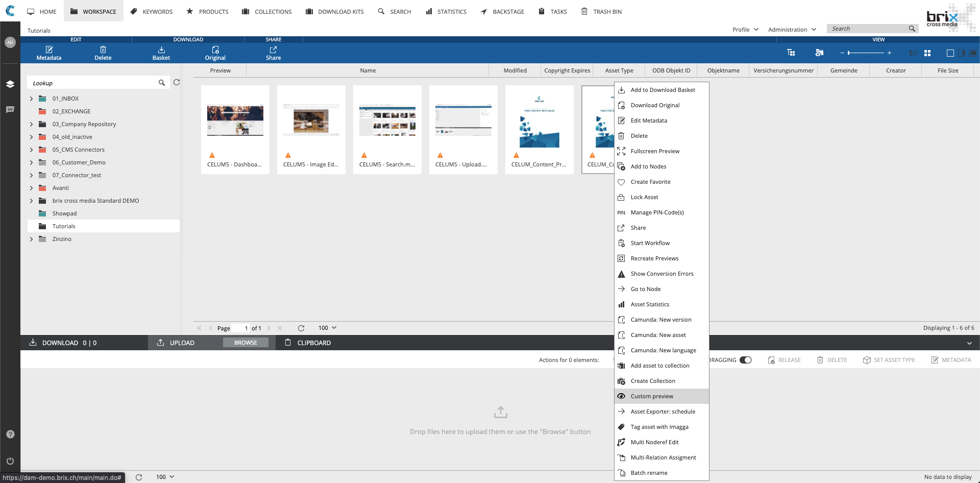
Task: Select the dark full-panel layout icon
Action: tap(973, 53)
